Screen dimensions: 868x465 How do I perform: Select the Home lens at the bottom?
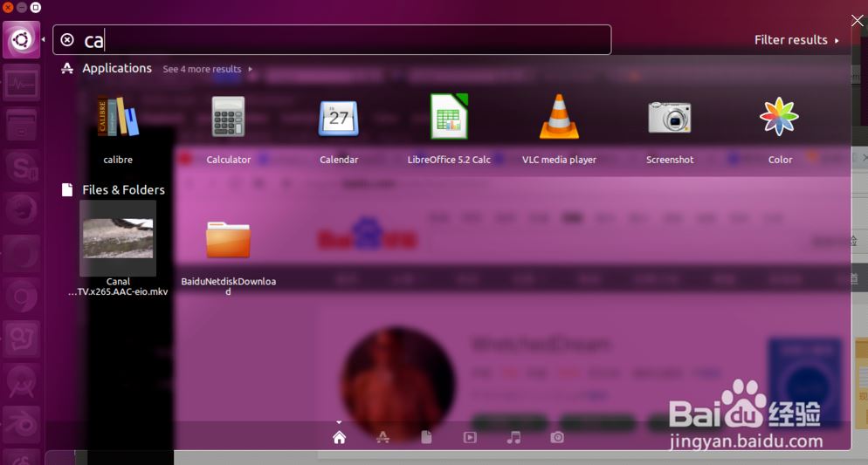pyautogui.click(x=340, y=437)
